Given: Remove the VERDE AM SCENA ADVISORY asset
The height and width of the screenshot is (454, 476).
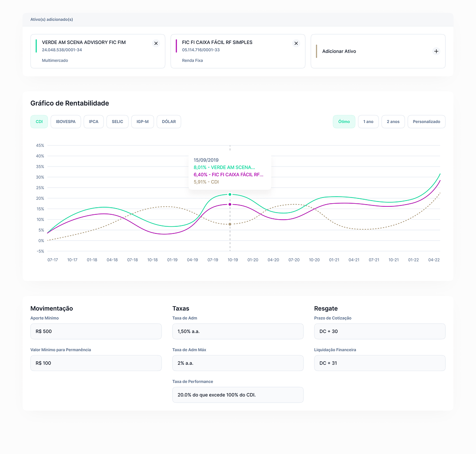Looking at the screenshot, I should (x=156, y=43).
